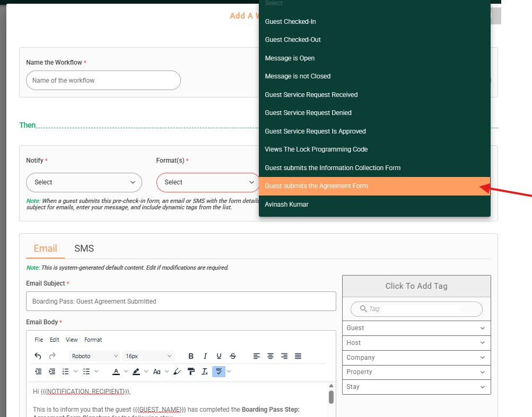Expand the Guest tag group
Screen dimensions: 532x417
click(417, 328)
